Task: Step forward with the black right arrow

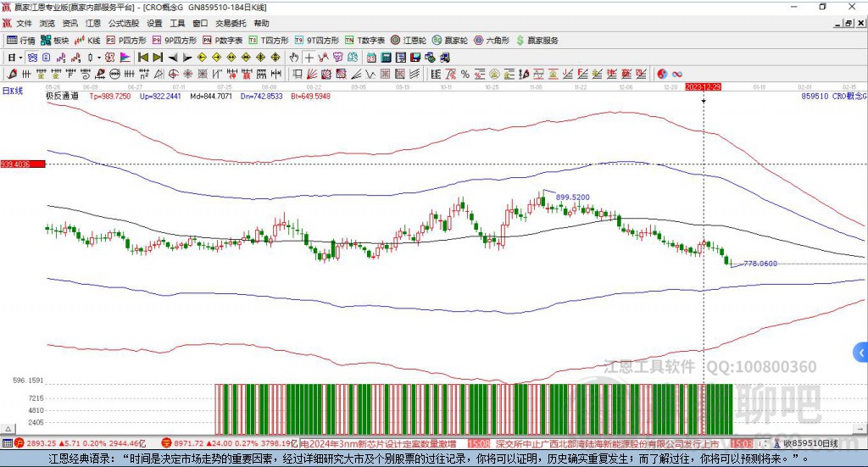Action: 186,57
